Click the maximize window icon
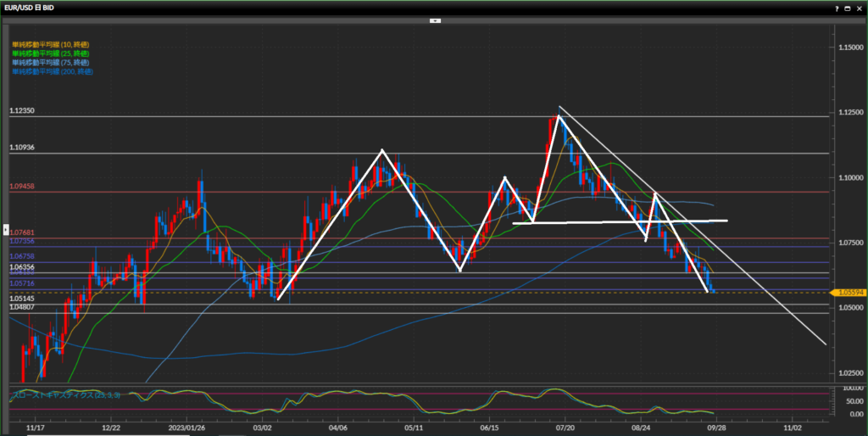Screen dimensions: 868x436 coord(848,8)
